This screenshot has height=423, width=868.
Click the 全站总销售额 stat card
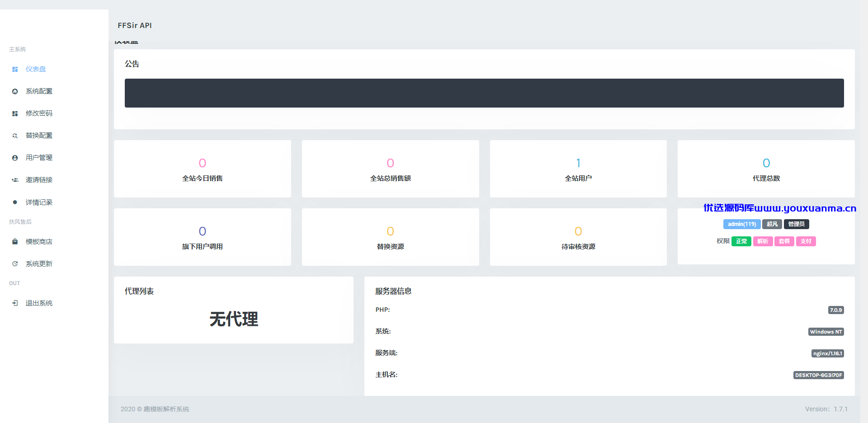tap(391, 169)
